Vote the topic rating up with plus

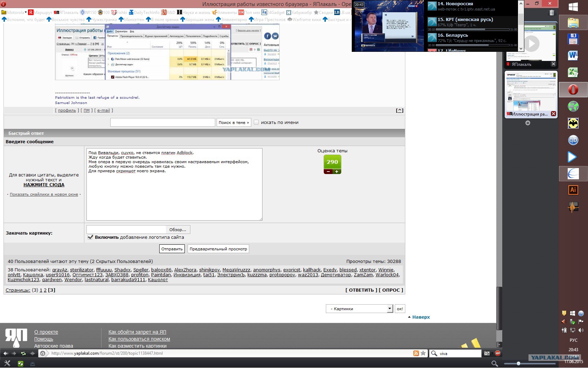point(337,172)
